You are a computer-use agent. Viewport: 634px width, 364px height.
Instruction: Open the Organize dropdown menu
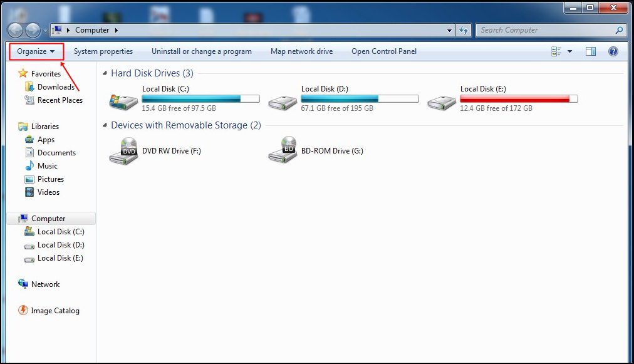[x=36, y=51]
